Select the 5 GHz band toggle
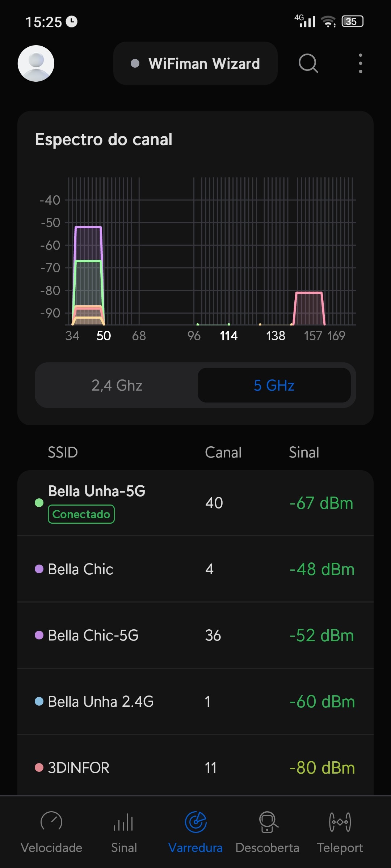This screenshot has height=868, width=391. pos(274,385)
